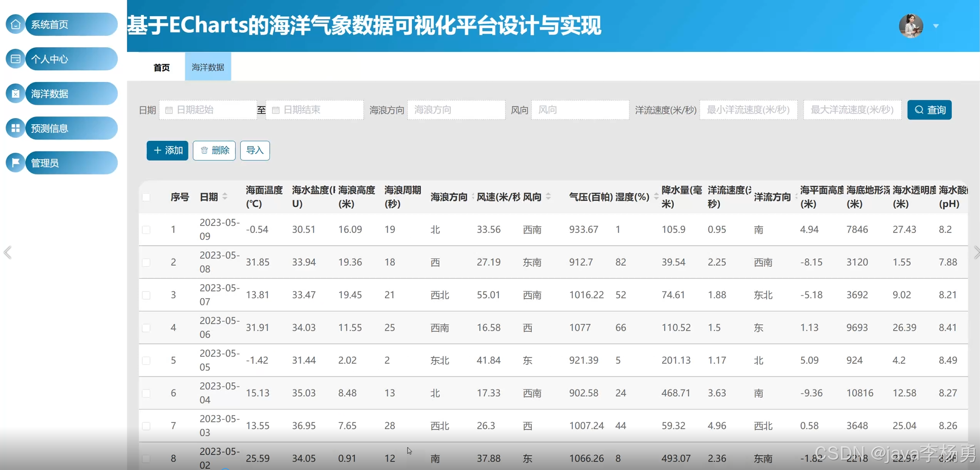Click sea temperature value -1.42
Screen dimensions: 980x470
(x=257, y=360)
